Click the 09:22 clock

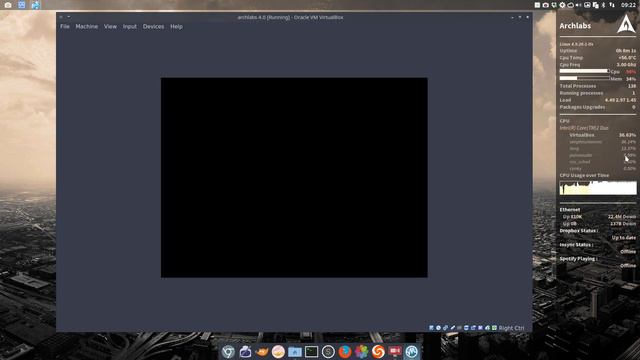click(628, 5)
